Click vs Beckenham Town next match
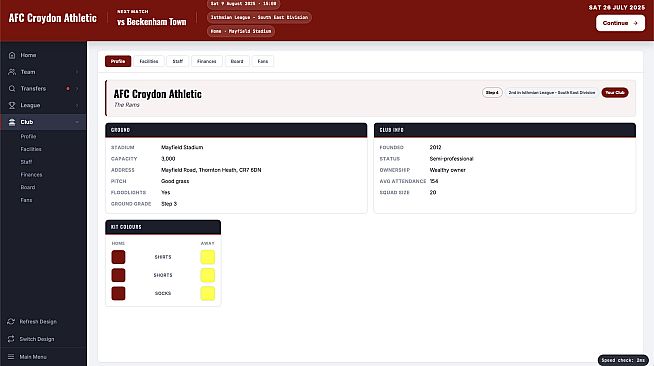The width and height of the screenshot is (654, 366). pos(152,22)
